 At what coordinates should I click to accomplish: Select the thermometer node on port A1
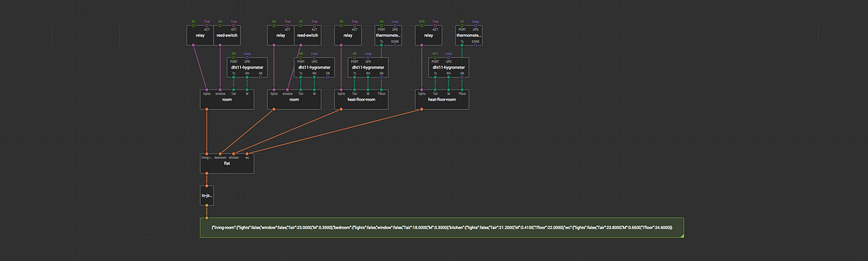(468, 35)
